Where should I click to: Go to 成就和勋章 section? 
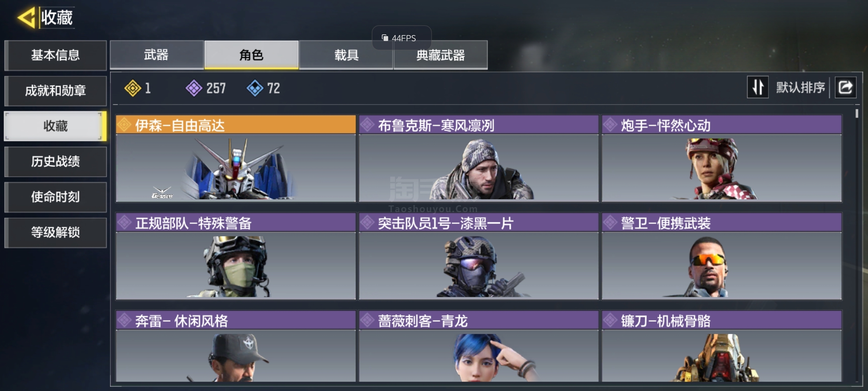pos(55,91)
